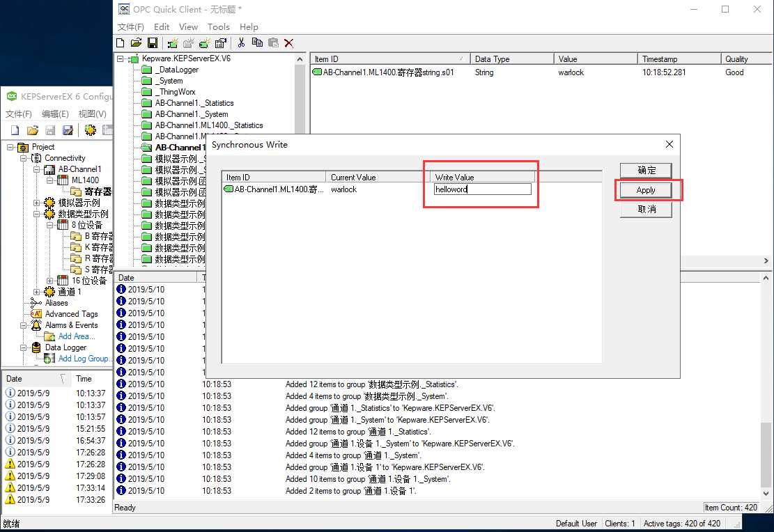The height and width of the screenshot is (532, 774).
Task: Click Apply in Synchronous Write dialog
Action: [646, 190]
